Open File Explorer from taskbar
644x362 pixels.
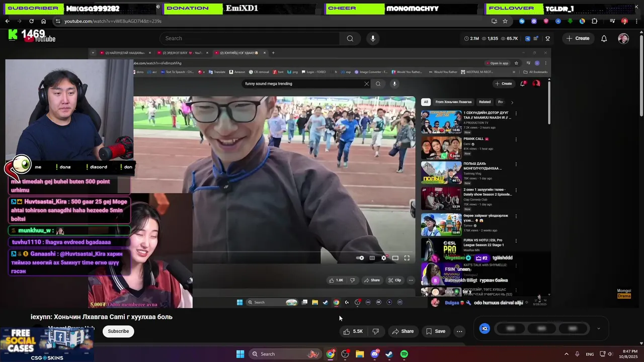[x=360, y=354]
